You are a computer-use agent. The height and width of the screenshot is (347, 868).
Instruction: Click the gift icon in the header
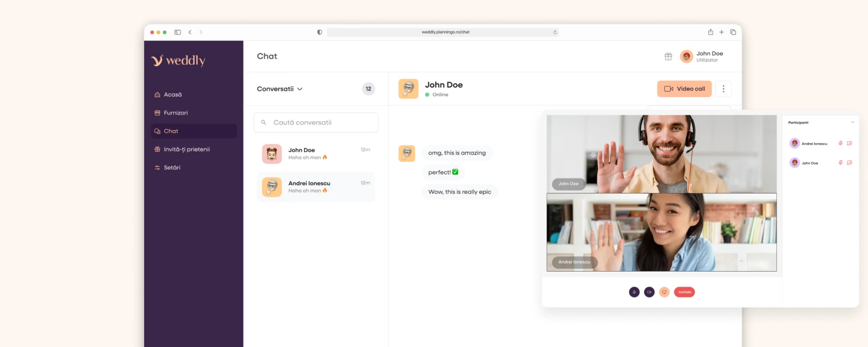click(668, 56)
